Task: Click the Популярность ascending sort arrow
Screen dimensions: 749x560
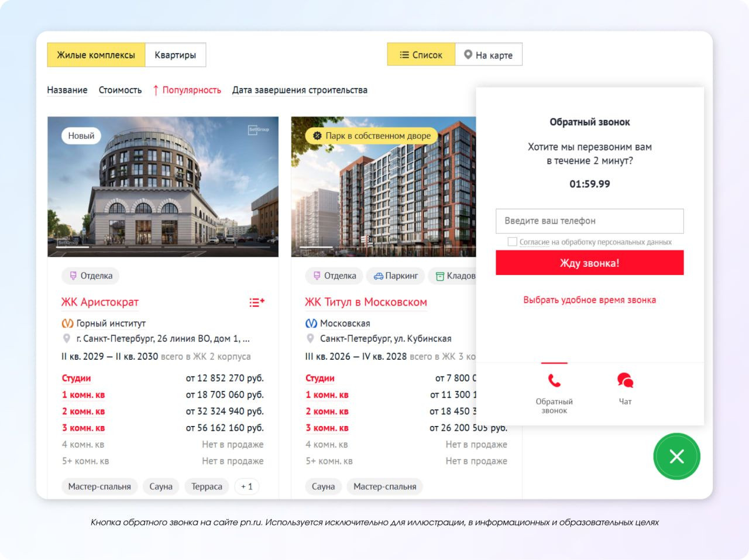Action: click(156, 90)
